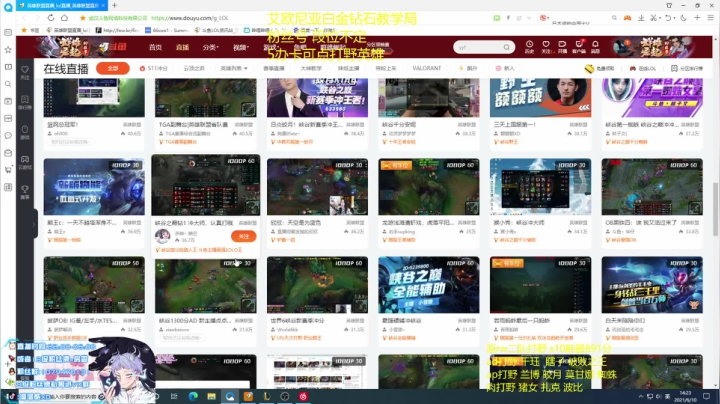
Task: Reload the page with browser refresh icon
Action: [x=51, y=18]
